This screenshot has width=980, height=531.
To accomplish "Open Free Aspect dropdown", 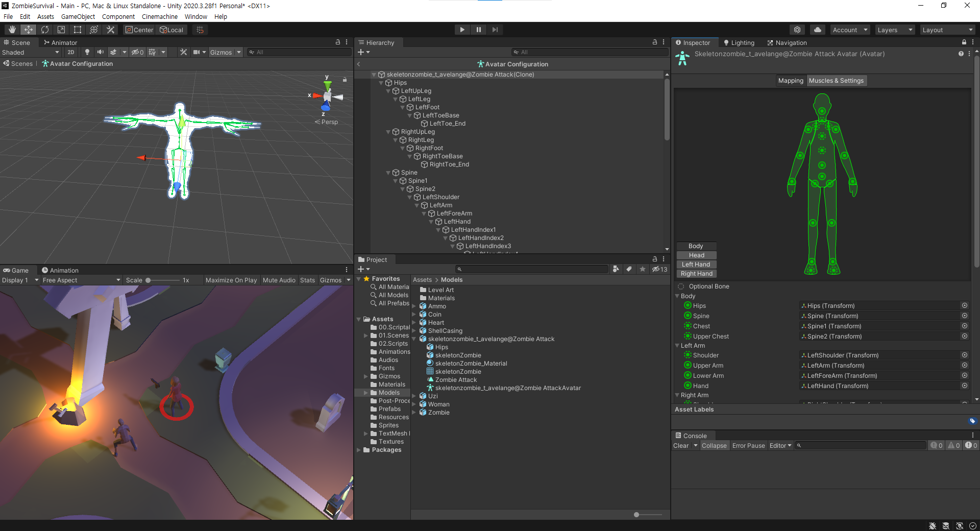I will point(81,280).
